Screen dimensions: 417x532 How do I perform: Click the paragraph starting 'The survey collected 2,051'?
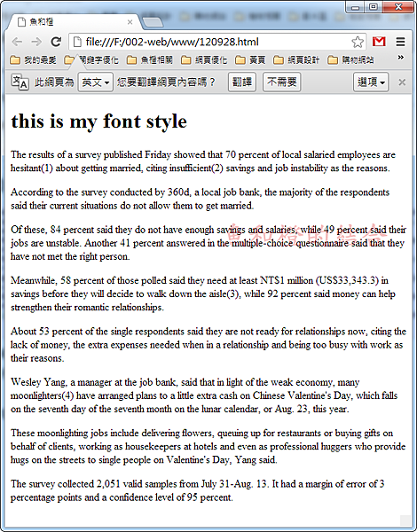pyautogui.click(x=197, y=490)
